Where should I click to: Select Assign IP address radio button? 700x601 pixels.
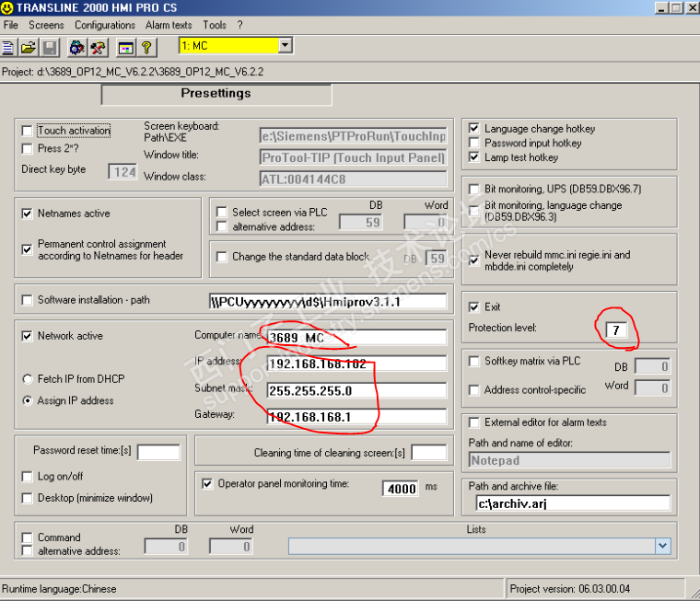pyautogui.click(x=28, y=400)
